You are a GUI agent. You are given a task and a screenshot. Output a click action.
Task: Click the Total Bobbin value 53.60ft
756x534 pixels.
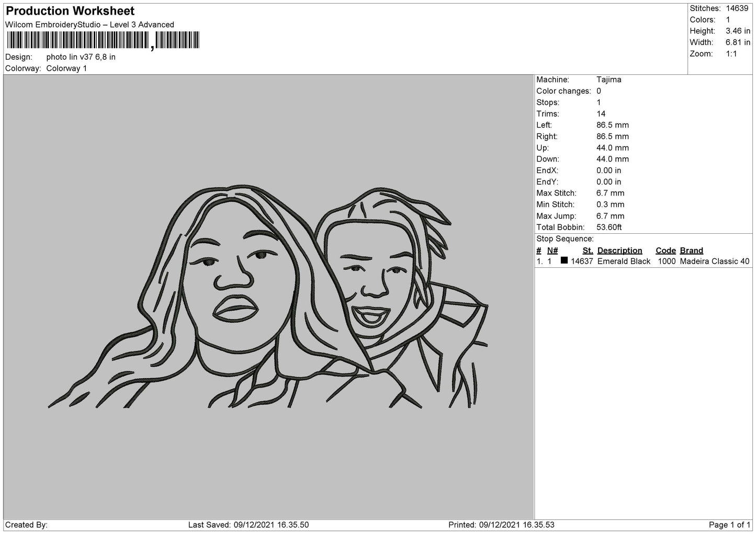[x=609, y=228]
